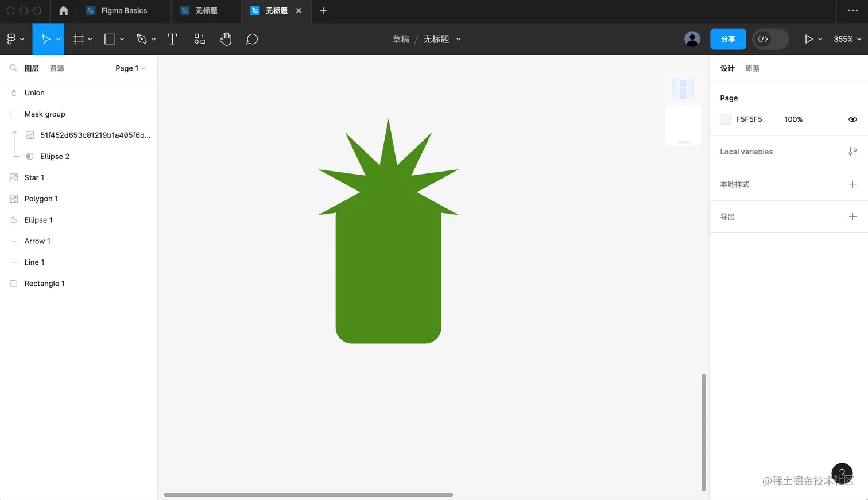The height and width of the screenshot is (500, 868).
Task: Open the Page 1 page selector
Action: (x=130, y=68)
